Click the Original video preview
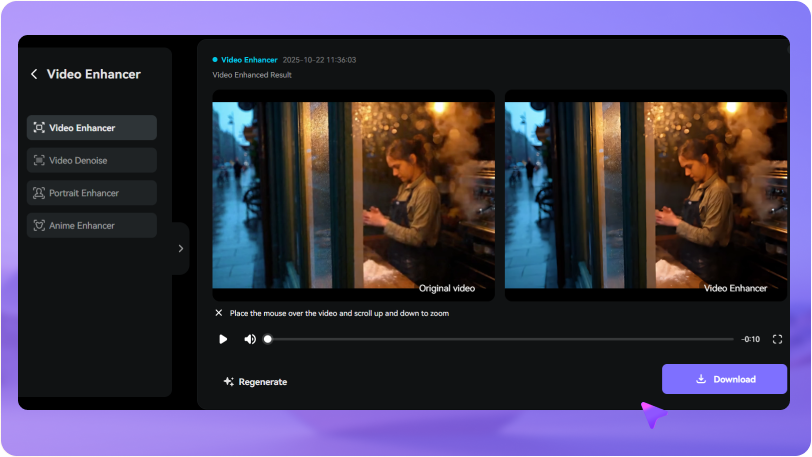This screenshot has height=457, width=812. pos(354,195)
